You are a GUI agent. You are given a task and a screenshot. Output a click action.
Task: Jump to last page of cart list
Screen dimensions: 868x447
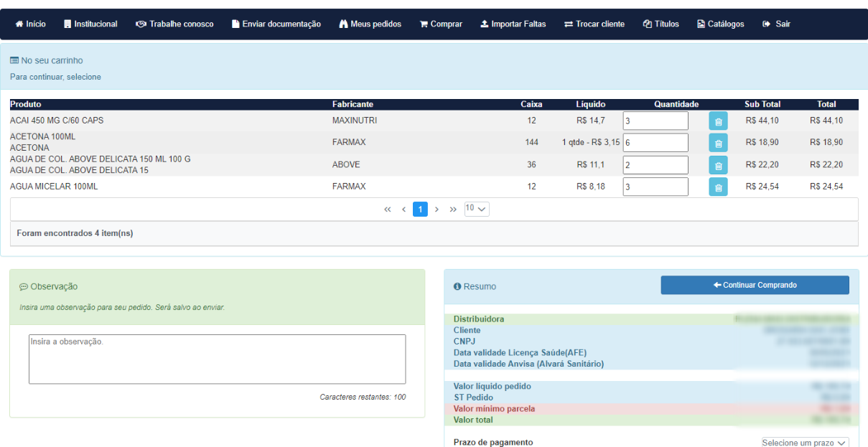[453, 210]
